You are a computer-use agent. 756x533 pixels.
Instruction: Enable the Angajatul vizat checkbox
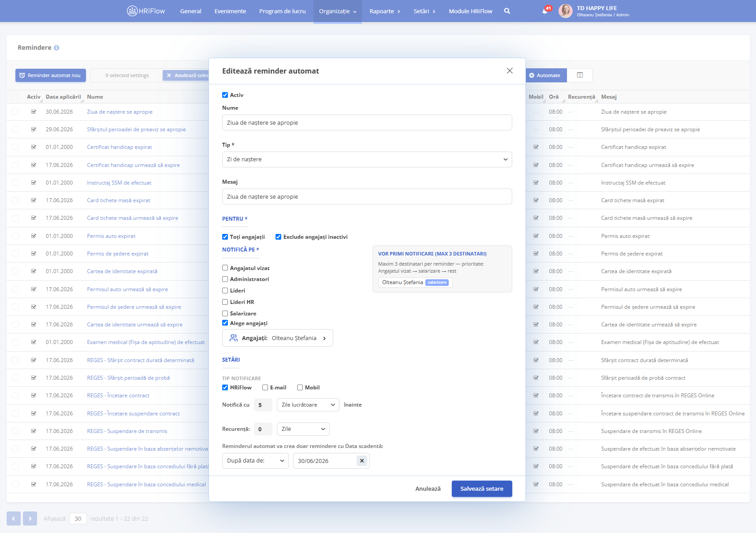[x=225, y=268]
